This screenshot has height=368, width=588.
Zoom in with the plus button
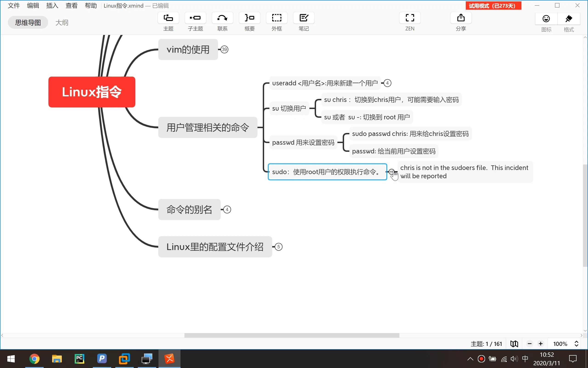[x=541, y=344]
